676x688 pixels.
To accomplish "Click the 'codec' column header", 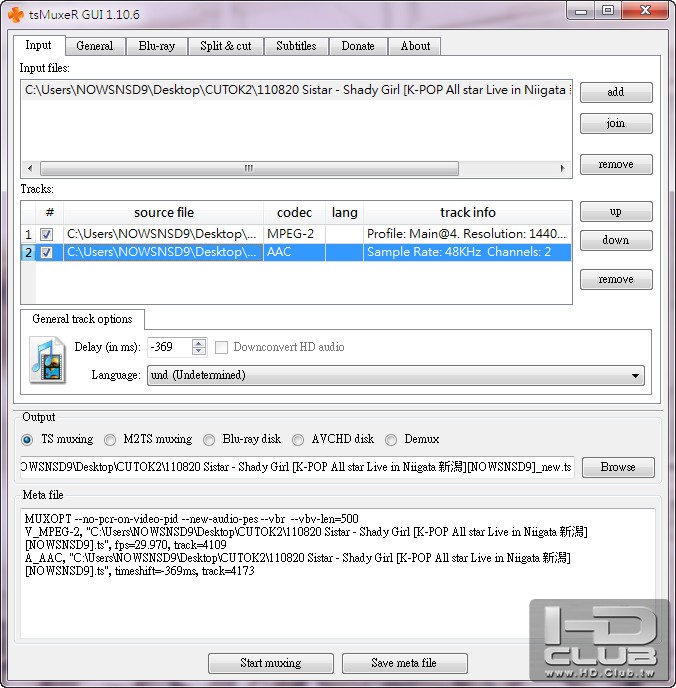I will tap(294, 213).
